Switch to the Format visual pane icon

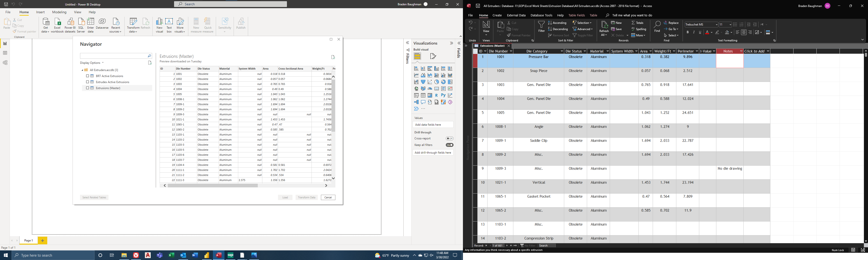coord(433,56)
